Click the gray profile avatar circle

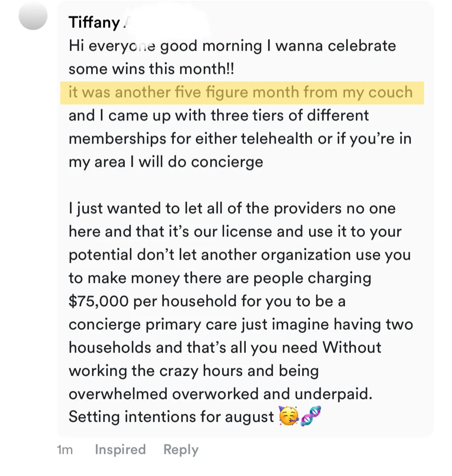pos(33,16)
